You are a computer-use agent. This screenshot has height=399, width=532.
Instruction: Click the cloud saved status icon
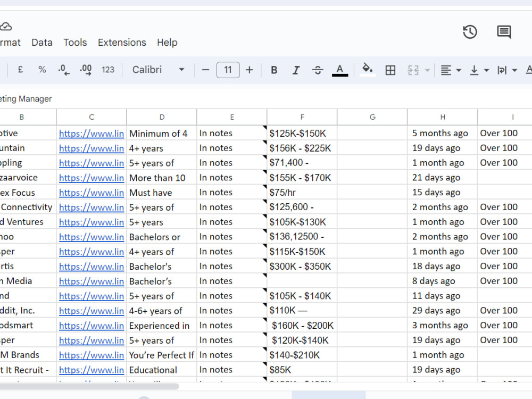(x=6, y=27)
